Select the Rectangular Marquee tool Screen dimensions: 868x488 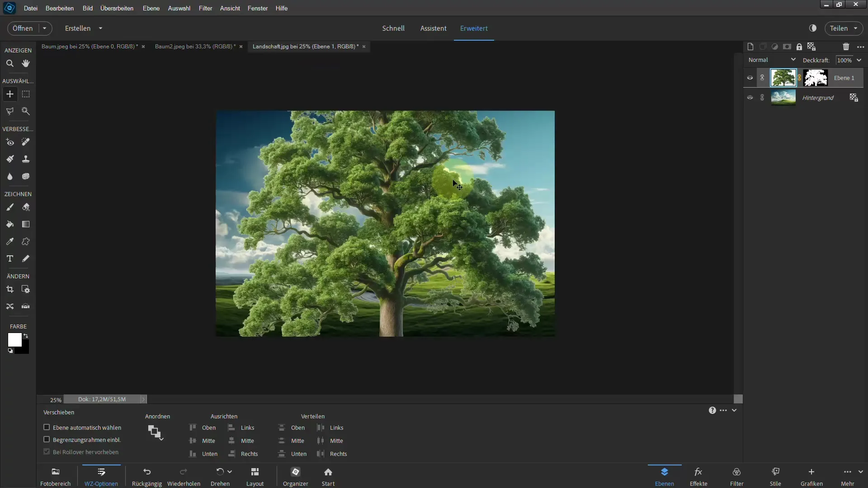pyautogui.click(x=26, y=94)
